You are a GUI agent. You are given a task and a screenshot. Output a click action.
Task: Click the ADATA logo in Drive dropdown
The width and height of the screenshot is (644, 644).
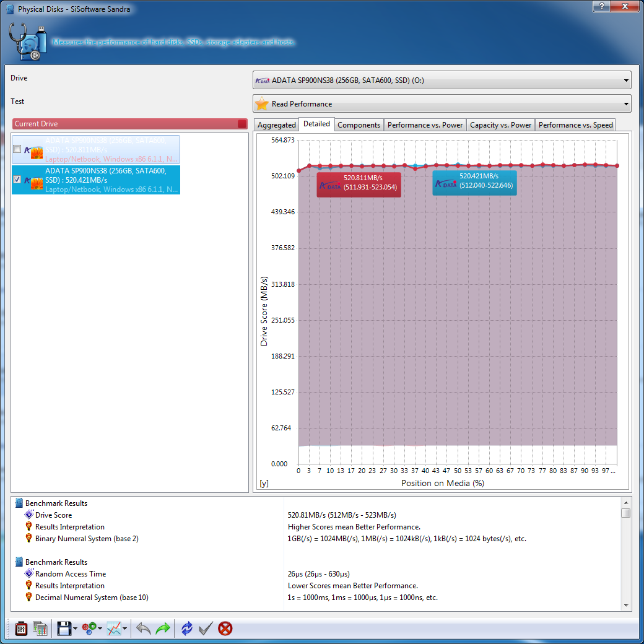(263, 80)
